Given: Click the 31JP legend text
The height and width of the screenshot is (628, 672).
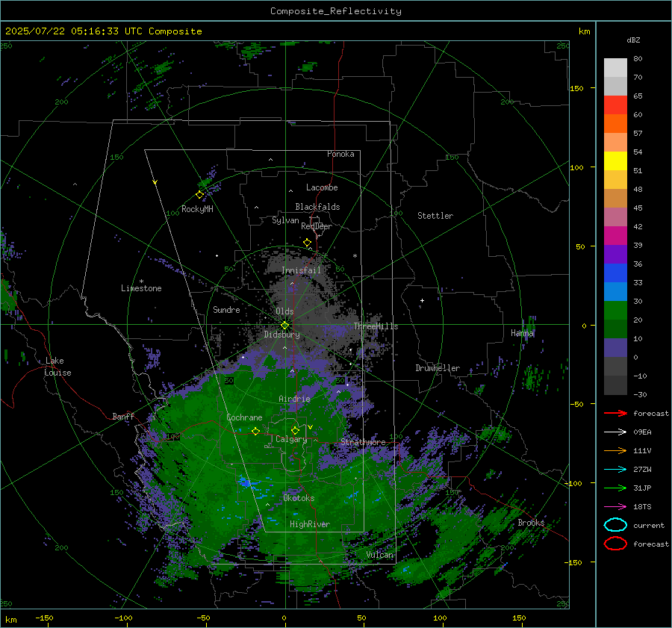Looking at the screenshot, I should pos(642,488).
